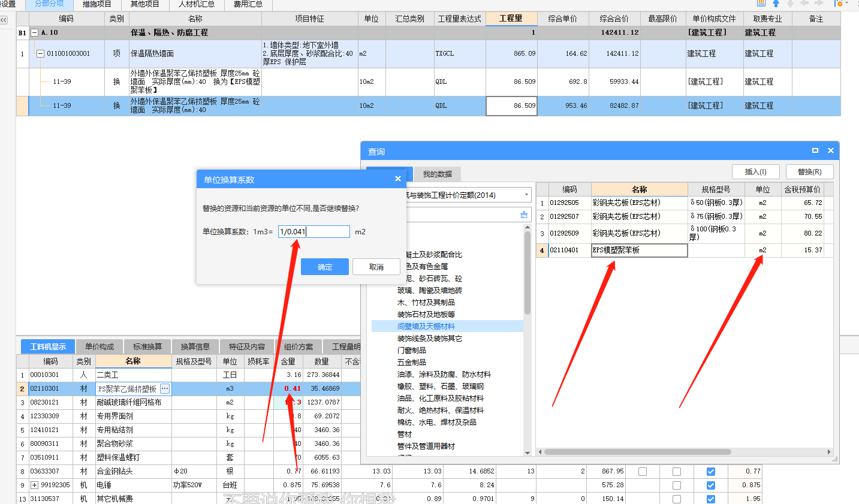Click the dropdown arrow next to the gear icon
Viewport: 859px width, 504px height.
[846, 3]
